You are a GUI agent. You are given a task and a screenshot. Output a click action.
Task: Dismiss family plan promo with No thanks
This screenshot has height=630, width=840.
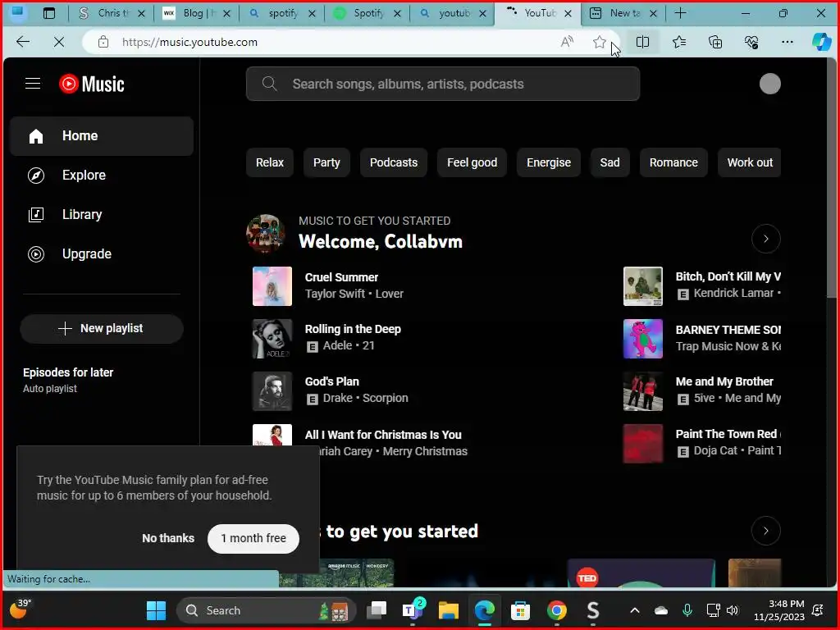point(168,538)
